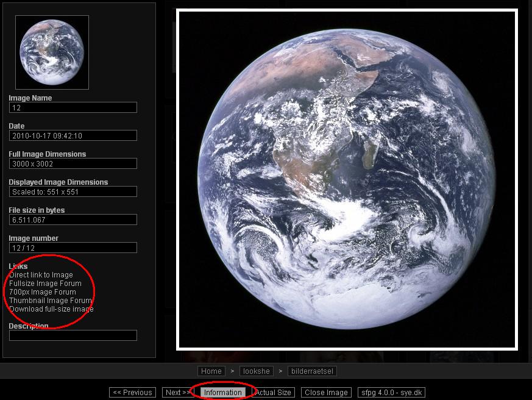Click the 'Description' label
Viewport: 532px width, 400px height.
29,326
